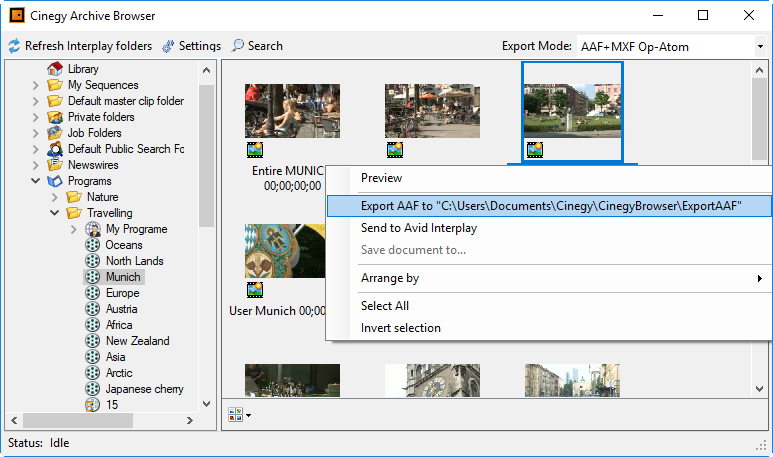
Task: Open the Arrange by submenu
Action: [x=549, y=278]
